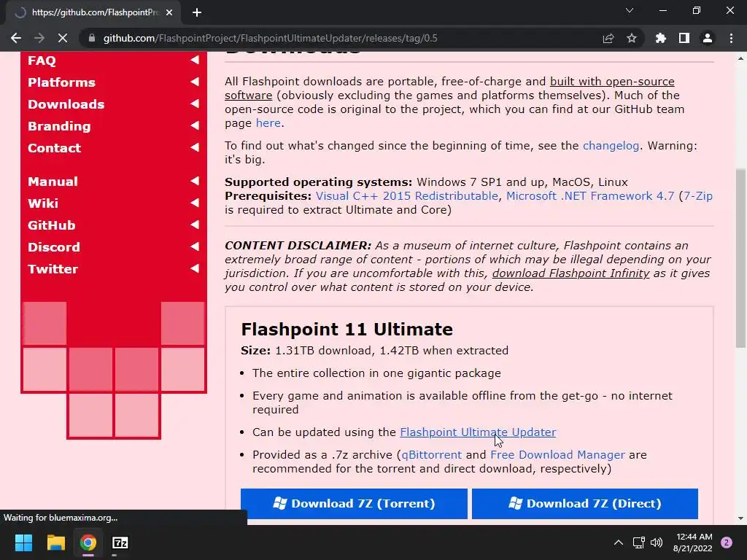
Task: Open the Windows Start menu
Action: [x=23, y=542]
